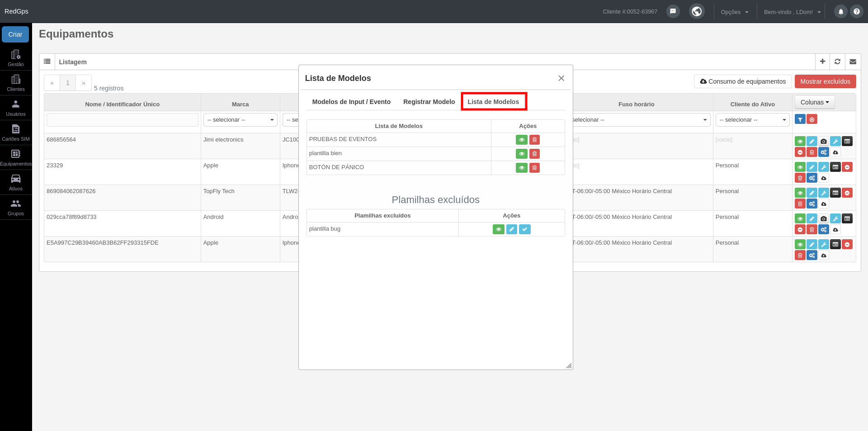Apply the filter with the funnel icon
Image resolution: width=868 pixels, height=431 pixels.
coord(800,119)
